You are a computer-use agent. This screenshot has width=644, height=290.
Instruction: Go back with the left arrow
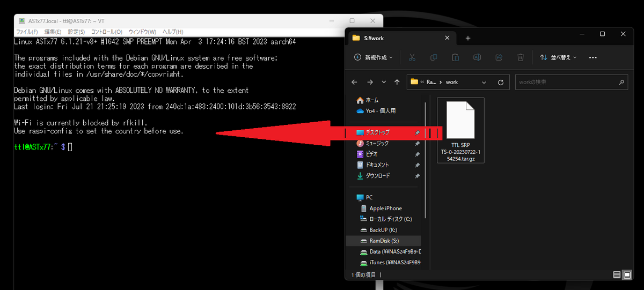pyautogui.click(x=354, y=82)
